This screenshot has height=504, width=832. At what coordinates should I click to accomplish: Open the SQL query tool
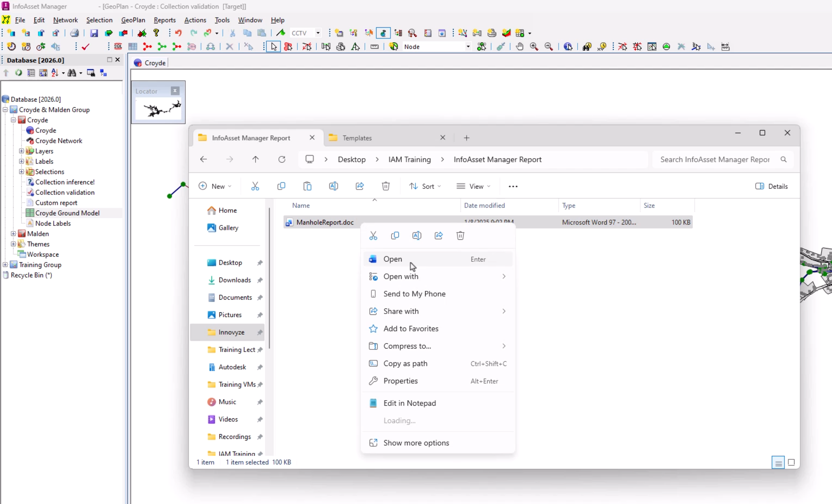[119, 47]
